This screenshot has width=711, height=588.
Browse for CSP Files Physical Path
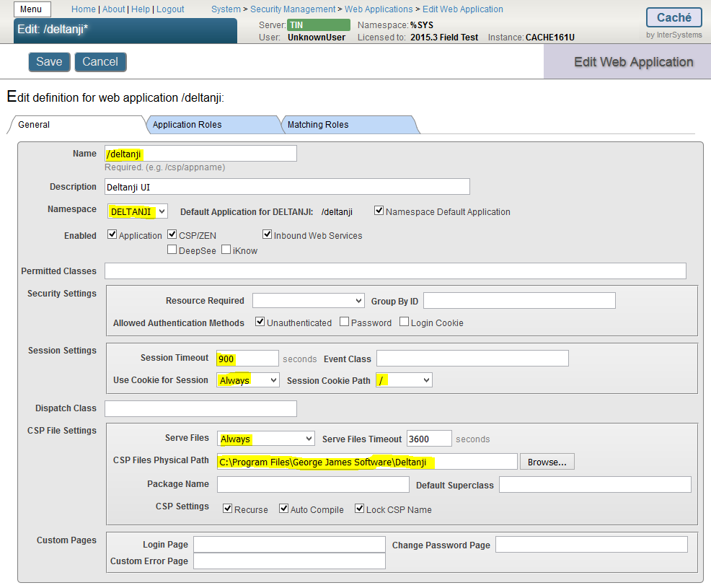(x=547, y=462)
